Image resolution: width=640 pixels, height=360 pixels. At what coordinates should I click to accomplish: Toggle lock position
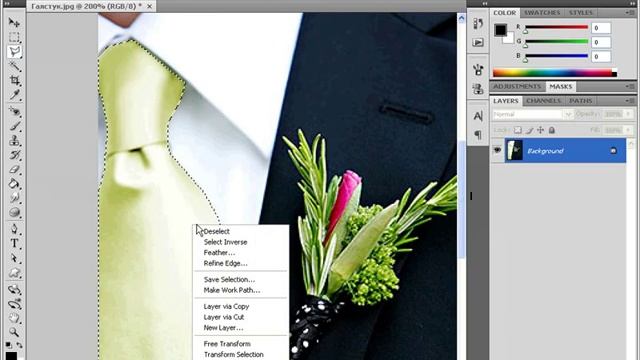pos(540,130)
